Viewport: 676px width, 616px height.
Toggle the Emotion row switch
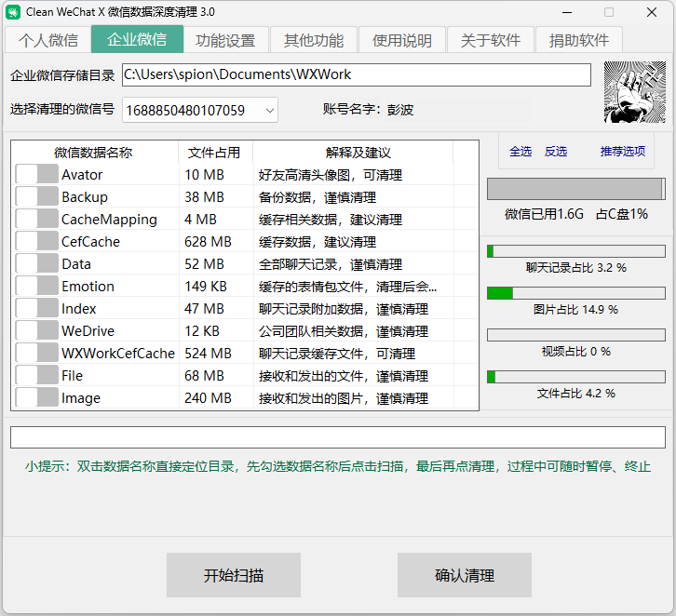click(36, 287)
